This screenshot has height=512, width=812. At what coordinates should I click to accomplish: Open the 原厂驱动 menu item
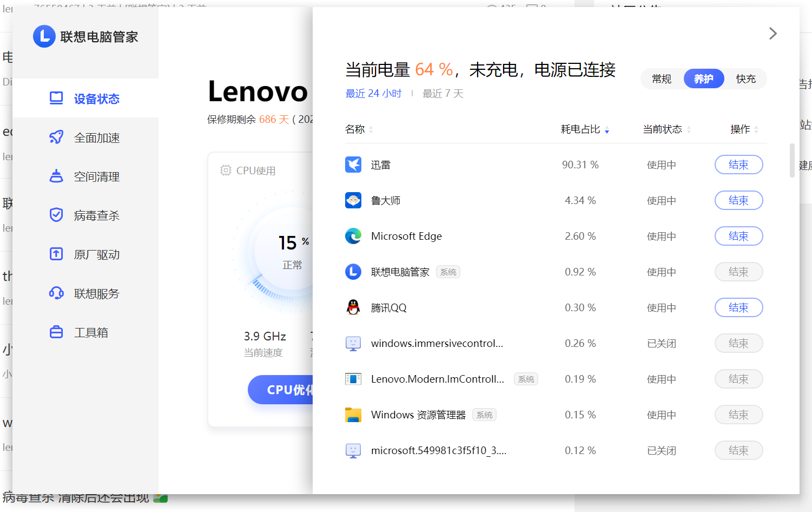tap(85, 254)
